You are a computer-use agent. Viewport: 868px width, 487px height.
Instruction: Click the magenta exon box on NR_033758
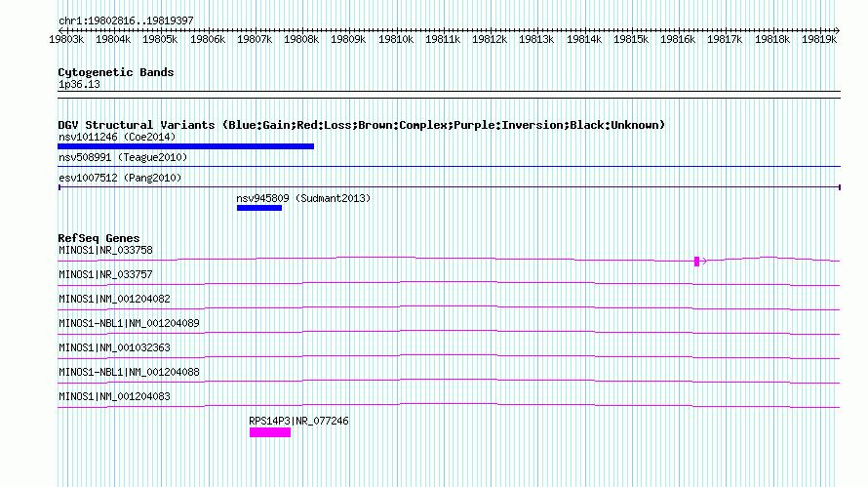pyautogui.click(x=697, y=262)
